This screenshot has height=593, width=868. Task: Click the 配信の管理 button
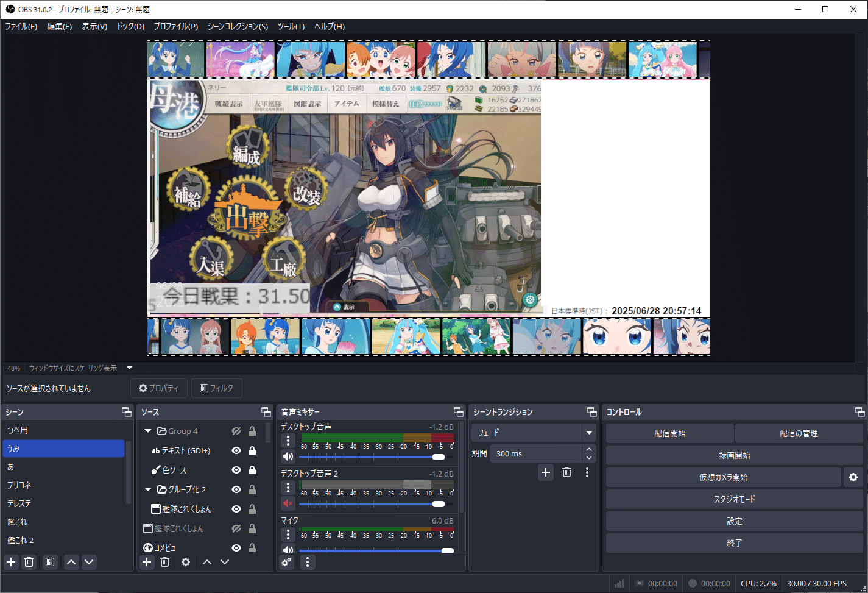point(799,433)
